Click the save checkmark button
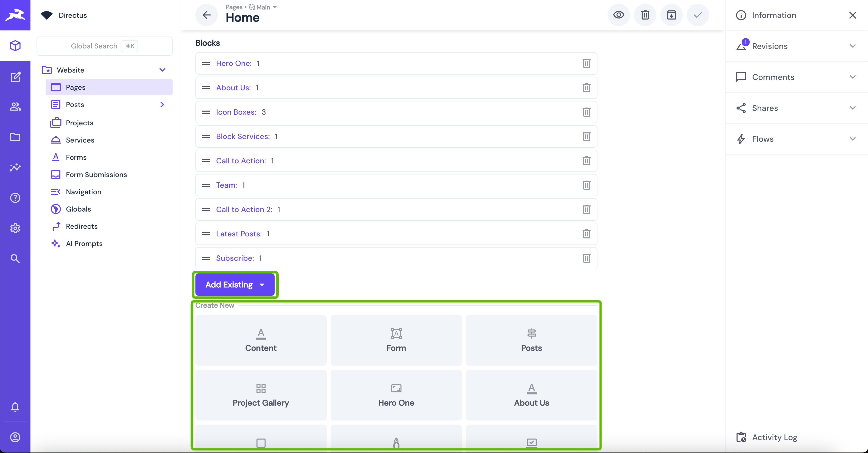The image size is (868, 453). click(x=697, y=15)
